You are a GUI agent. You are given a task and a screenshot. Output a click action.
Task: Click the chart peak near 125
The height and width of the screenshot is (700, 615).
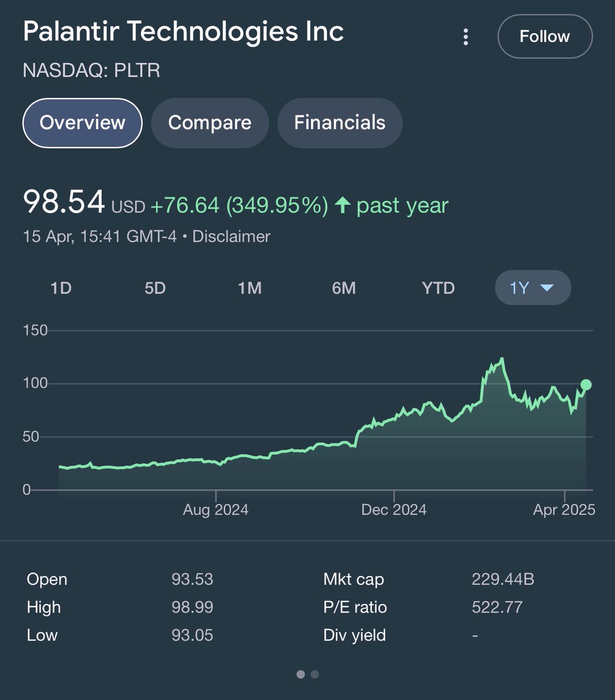tap(502, 358)
